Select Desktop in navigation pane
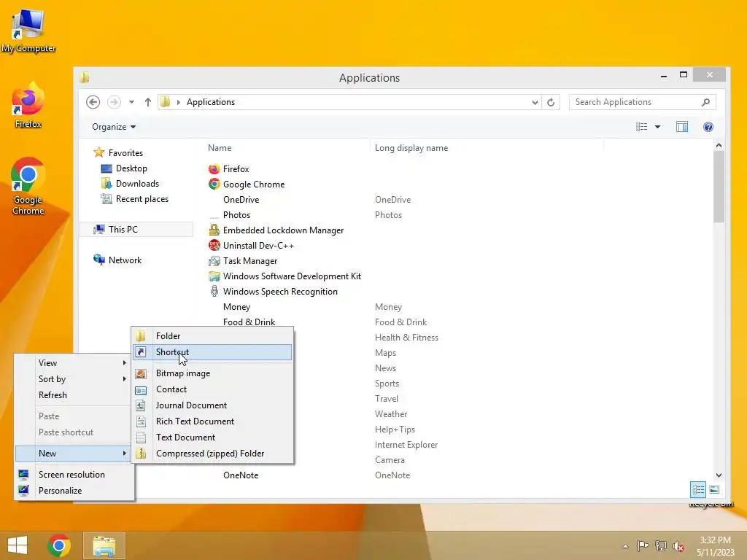 point(124,168)
